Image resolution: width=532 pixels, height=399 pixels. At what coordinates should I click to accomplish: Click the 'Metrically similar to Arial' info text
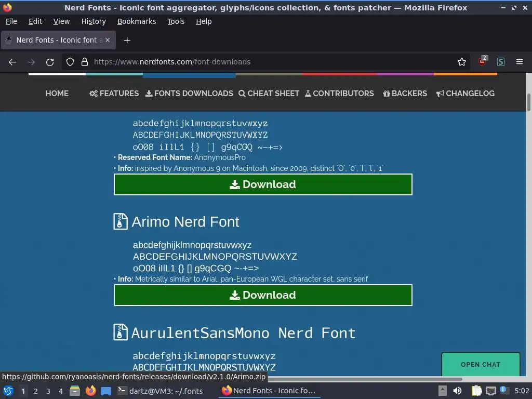(251, 279)
